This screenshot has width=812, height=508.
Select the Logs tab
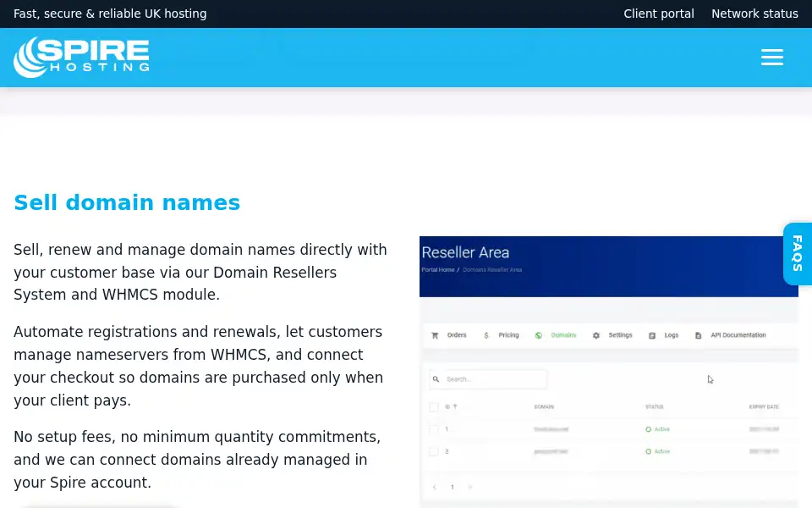pyautogui.click(x=671, y=335)
